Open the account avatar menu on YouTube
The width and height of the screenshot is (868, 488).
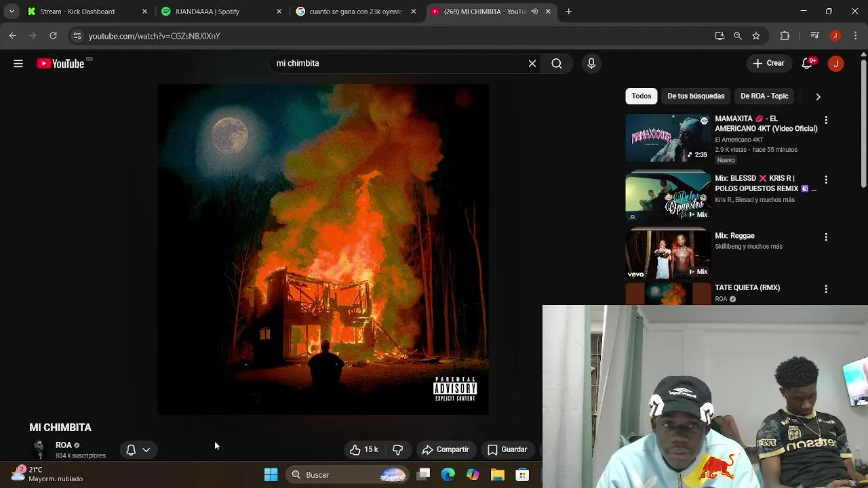pos(835,64)
